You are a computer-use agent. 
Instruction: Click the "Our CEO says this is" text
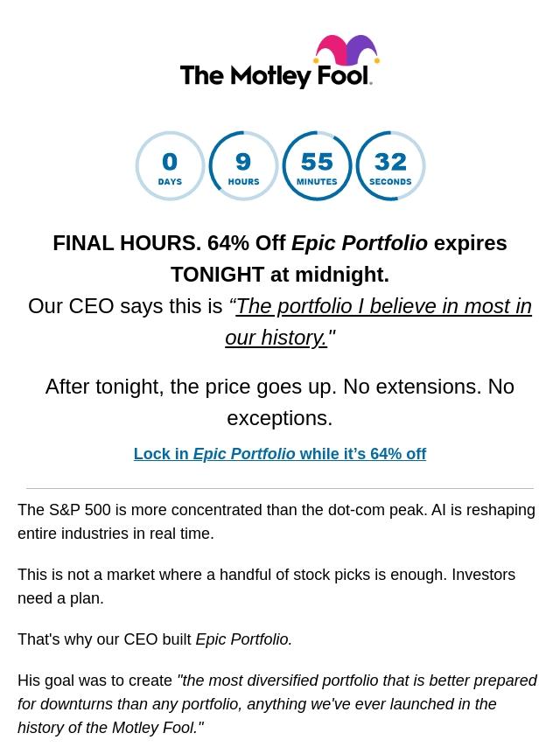click(x=125, y=306)
